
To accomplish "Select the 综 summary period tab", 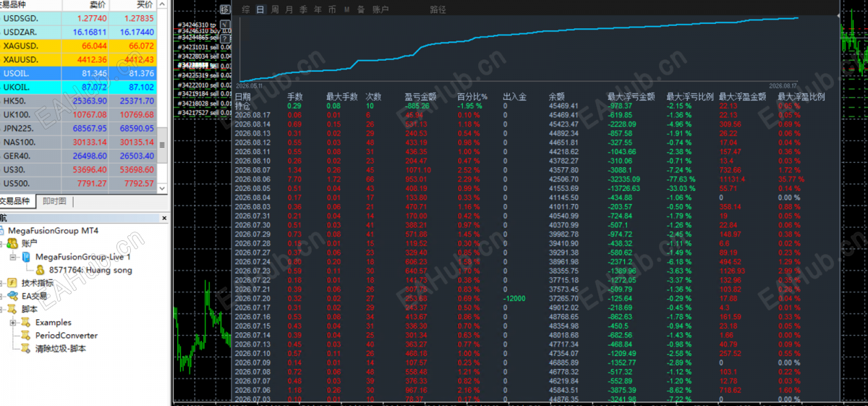I will coord(247,9).
